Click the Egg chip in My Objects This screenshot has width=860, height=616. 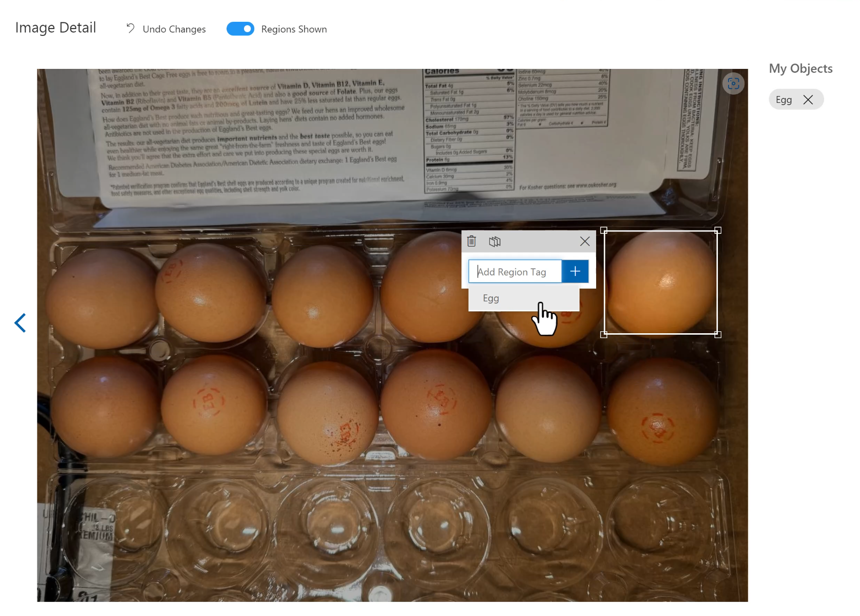(x=784, y=99)
